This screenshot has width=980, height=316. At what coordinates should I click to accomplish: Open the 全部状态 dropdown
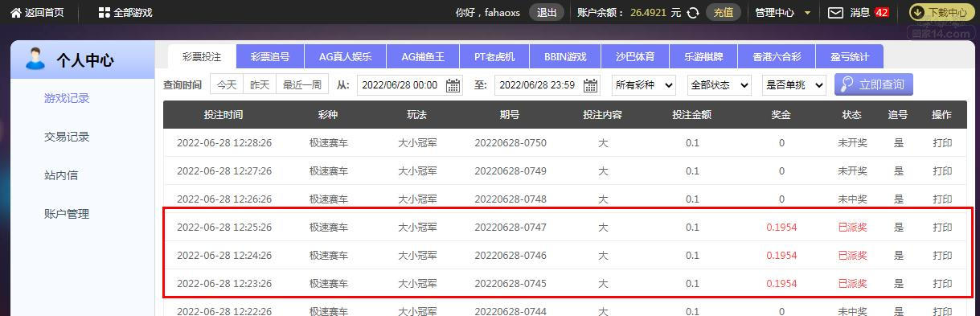point(720,85)
